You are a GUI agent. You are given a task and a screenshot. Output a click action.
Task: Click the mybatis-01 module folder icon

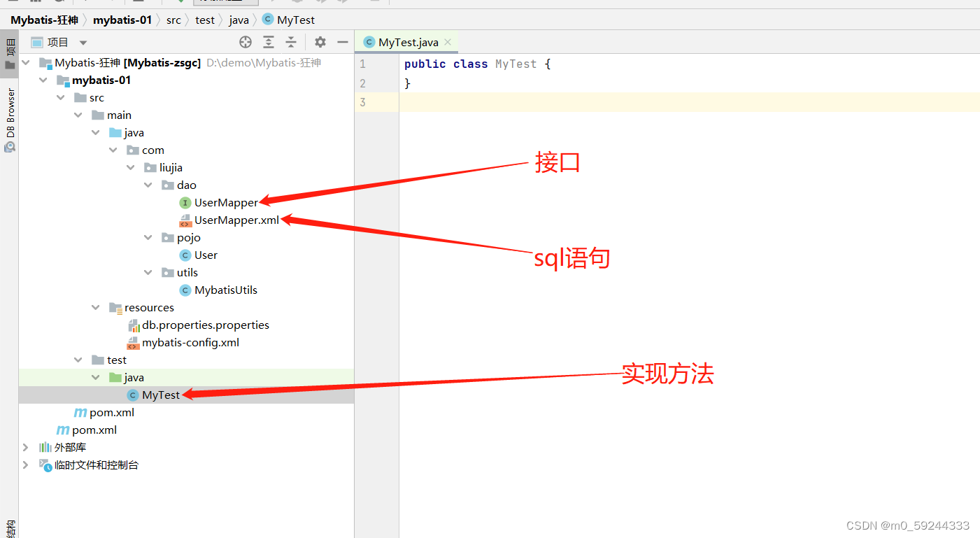coord(63,80)
